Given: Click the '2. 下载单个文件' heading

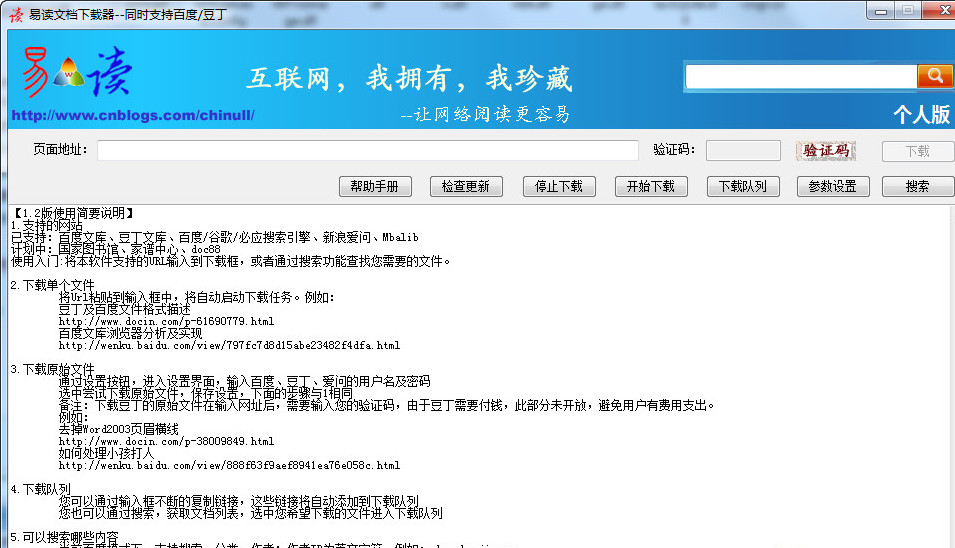Looking at the screenshot, I should click(53, 285).
